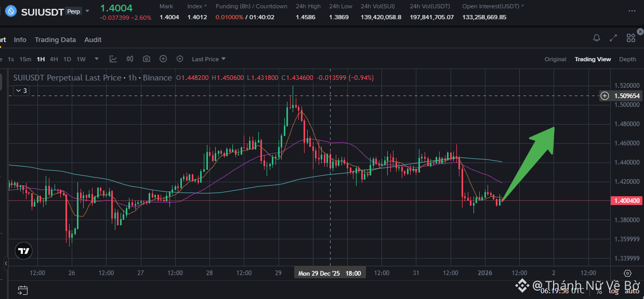This screenshot has height=299, width=644.
Task: Select the 4H timeframe
Action: 54,59
